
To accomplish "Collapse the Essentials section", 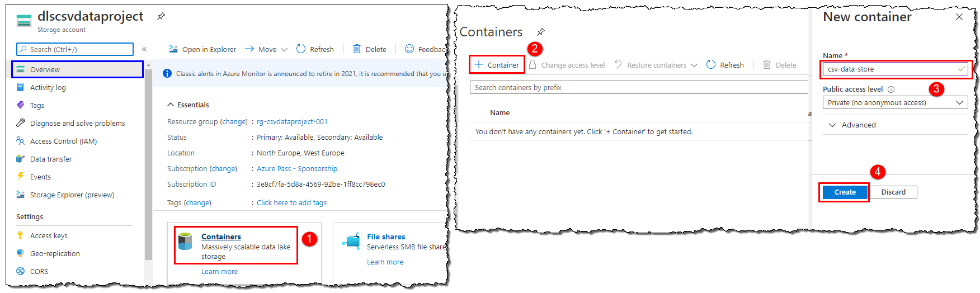I will point(171,105).
